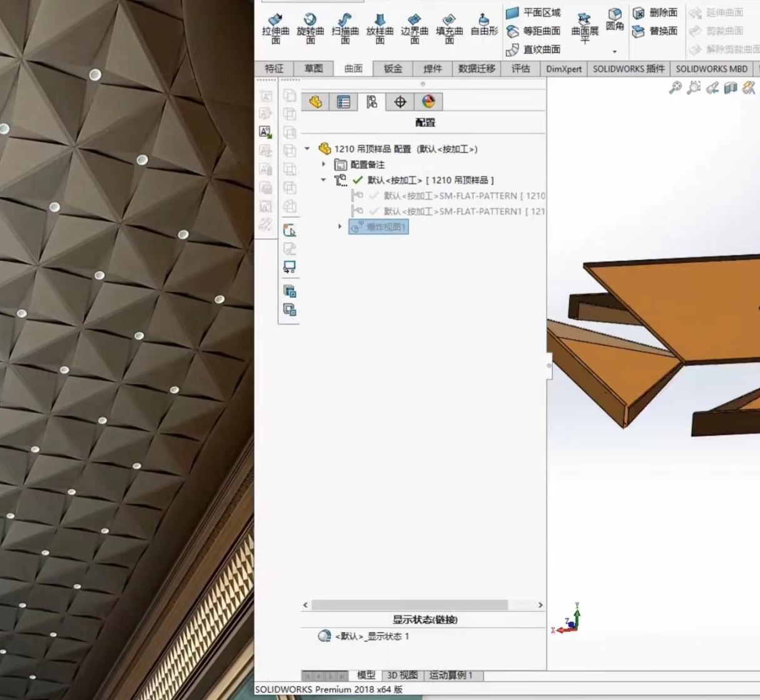Screen dimensions: 760x700
Task: Click the 显示状态(链接) header
Action: 425,620
